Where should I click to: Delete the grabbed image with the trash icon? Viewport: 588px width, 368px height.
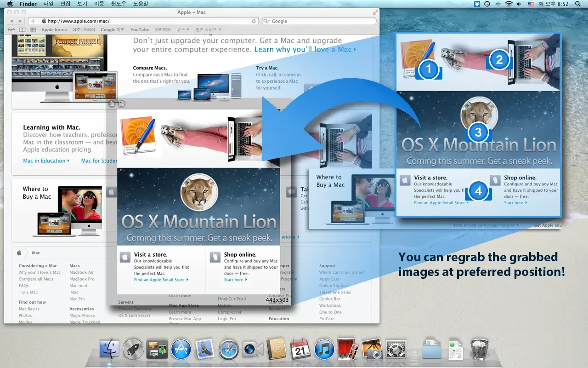click(112, 104)
